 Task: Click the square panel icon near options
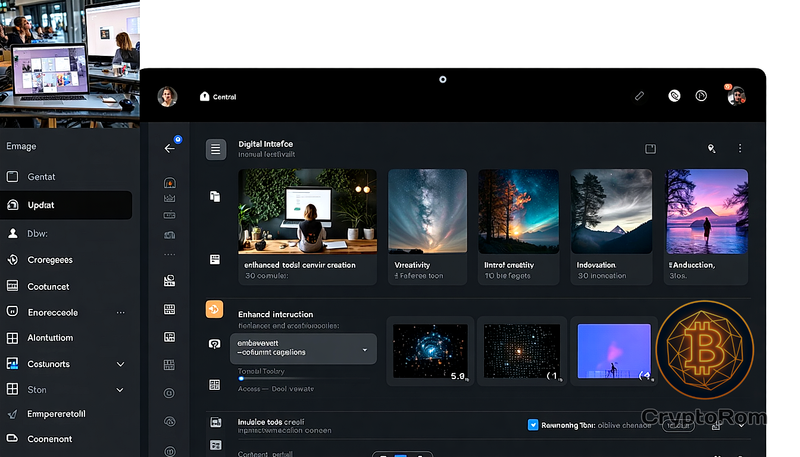point(650,148)
